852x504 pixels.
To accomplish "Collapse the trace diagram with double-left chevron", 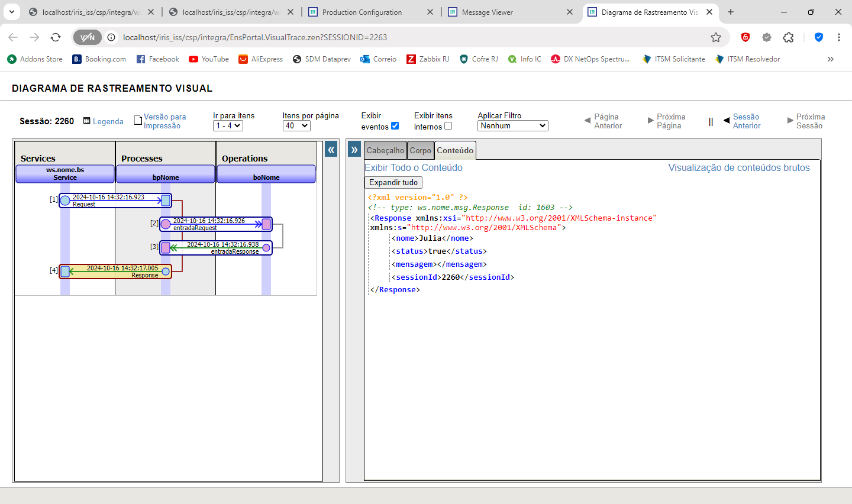I will coord(331,150).
